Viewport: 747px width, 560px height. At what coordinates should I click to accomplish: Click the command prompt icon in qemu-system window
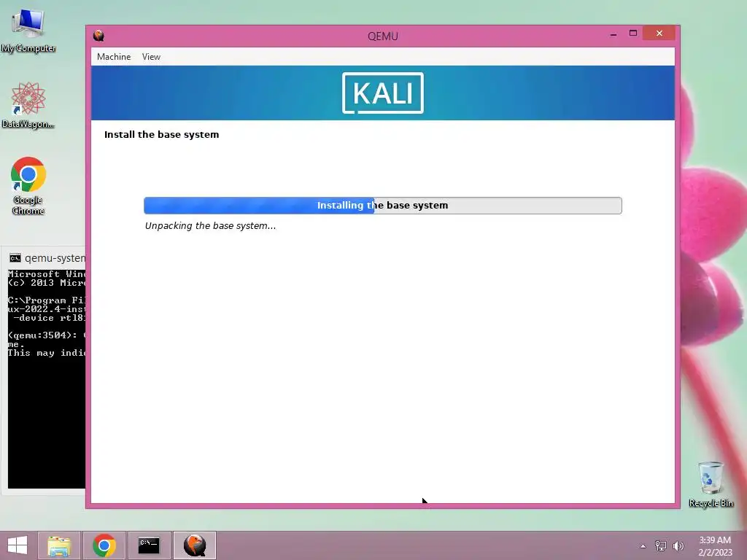[x=15, y=258]
